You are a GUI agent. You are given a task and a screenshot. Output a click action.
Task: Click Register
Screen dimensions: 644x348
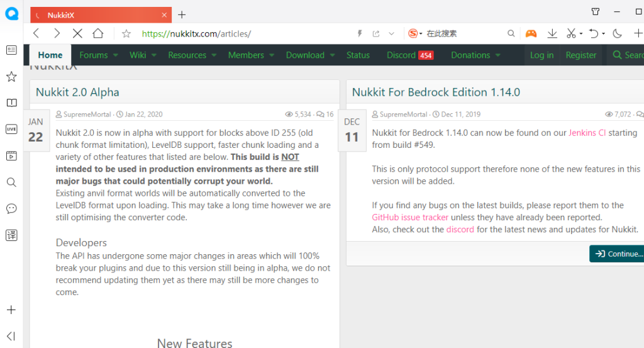(x=580, y=55)
